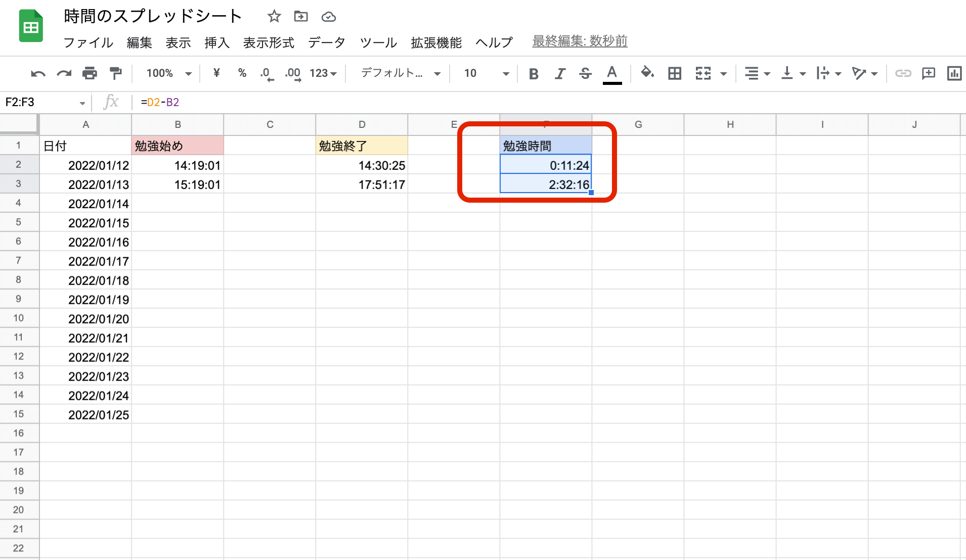Click the select-all corner box

pos(19,124)
